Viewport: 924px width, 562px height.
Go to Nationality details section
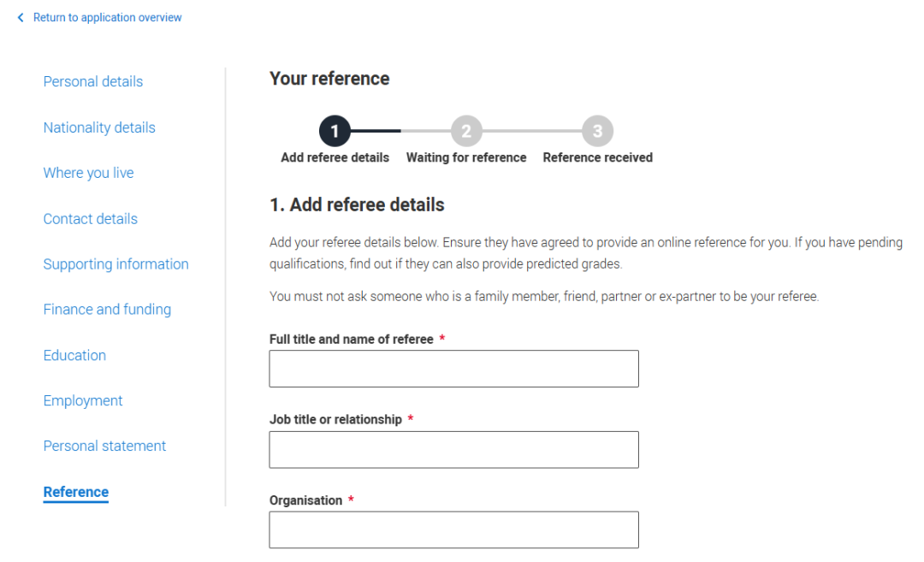(x=99, y=127)
